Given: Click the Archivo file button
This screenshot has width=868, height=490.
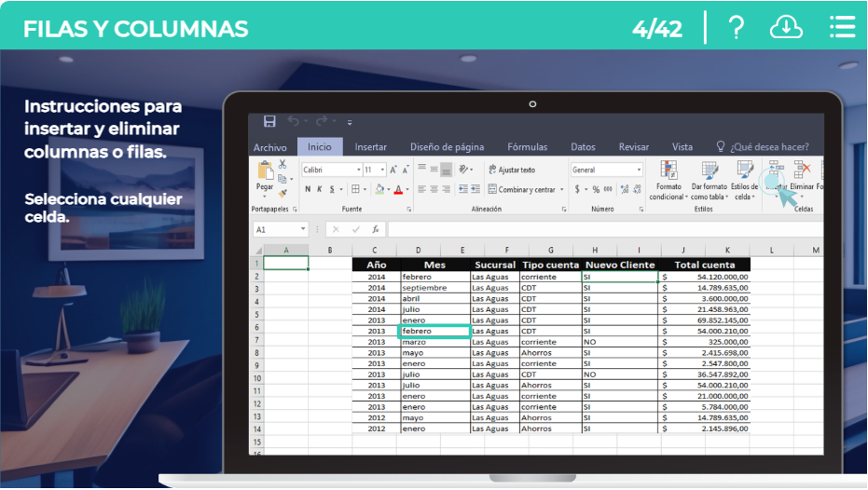Looking at the screenshot, I should (x=270, y=147).
